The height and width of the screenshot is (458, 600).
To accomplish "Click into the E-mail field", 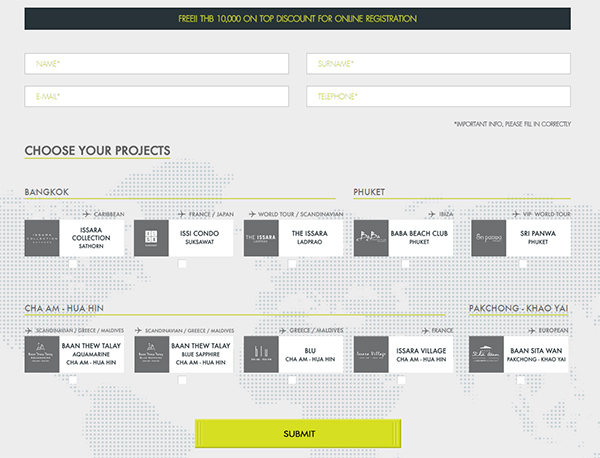I will [157, 97].
